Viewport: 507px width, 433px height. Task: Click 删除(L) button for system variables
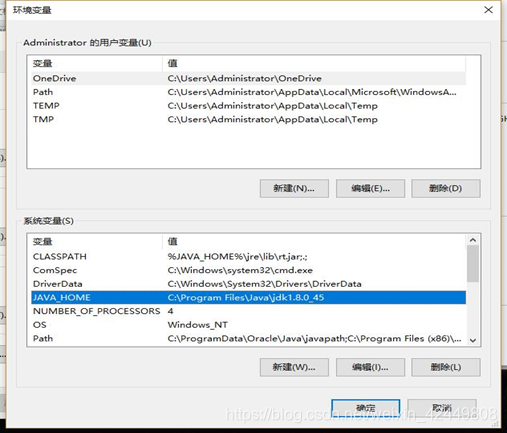446,367
